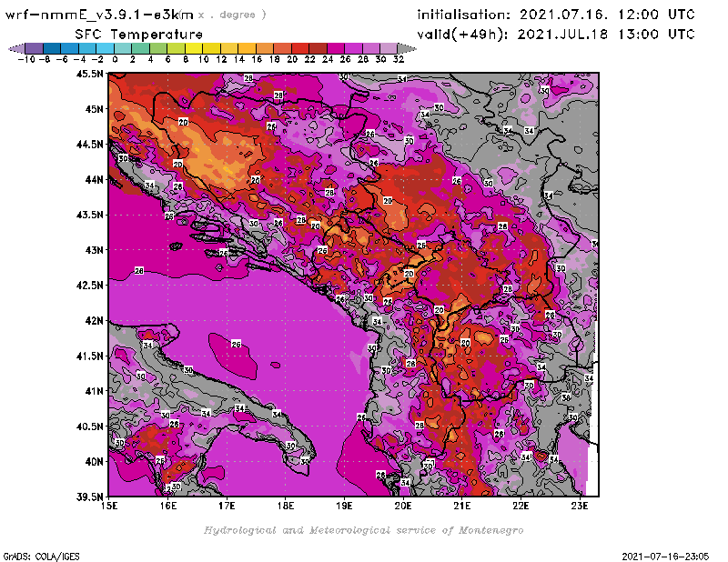Viewport: 728px width, 562px height.
Task: Click the legend swatch between 26 and 28
Action: point(353,48)
